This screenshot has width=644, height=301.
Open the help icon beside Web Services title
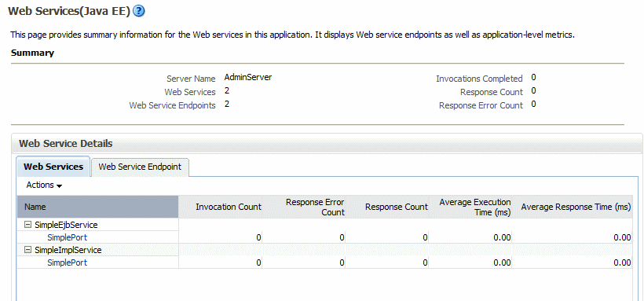pyautogui.click(x=139, y=12)
